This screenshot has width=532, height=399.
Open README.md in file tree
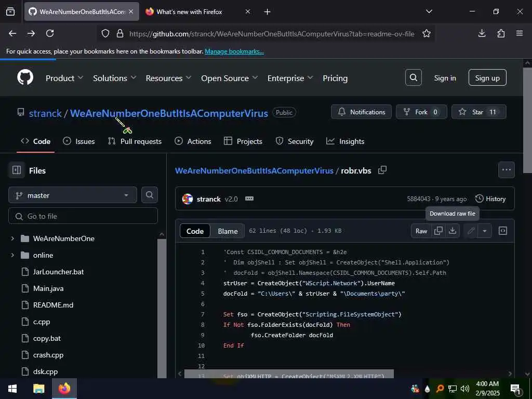pos(53,305)
